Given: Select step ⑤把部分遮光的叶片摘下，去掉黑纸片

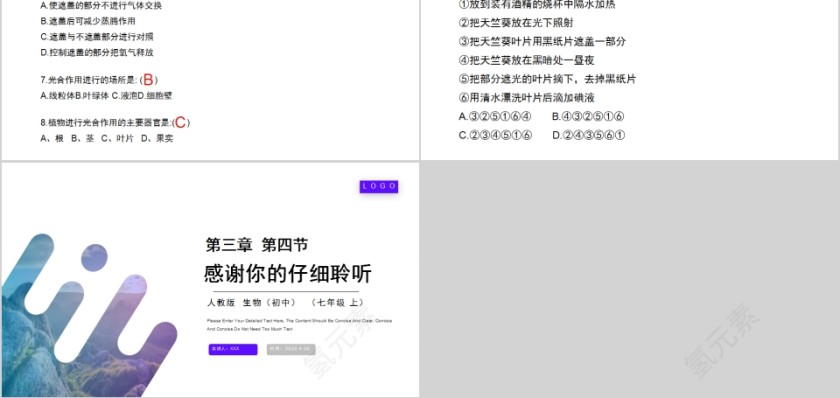Looking at the screenshot, I should click(548, 79).
